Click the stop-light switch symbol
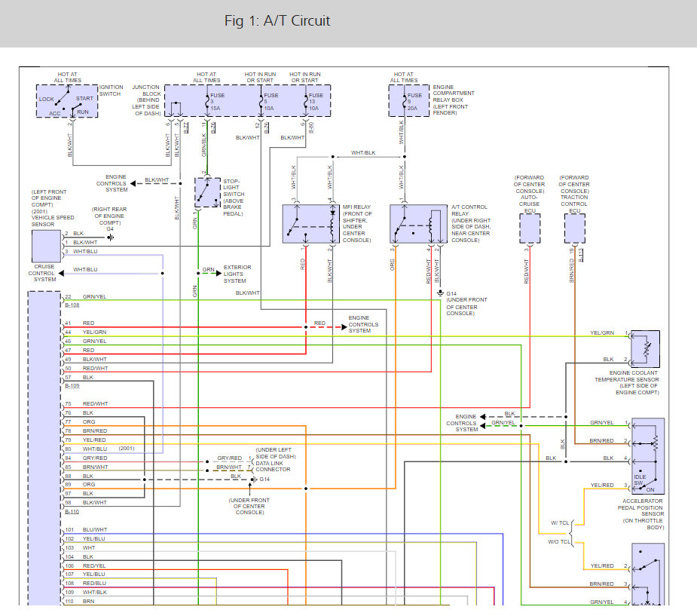The height and width of the screenshot is (616, 697). (207, 192)
